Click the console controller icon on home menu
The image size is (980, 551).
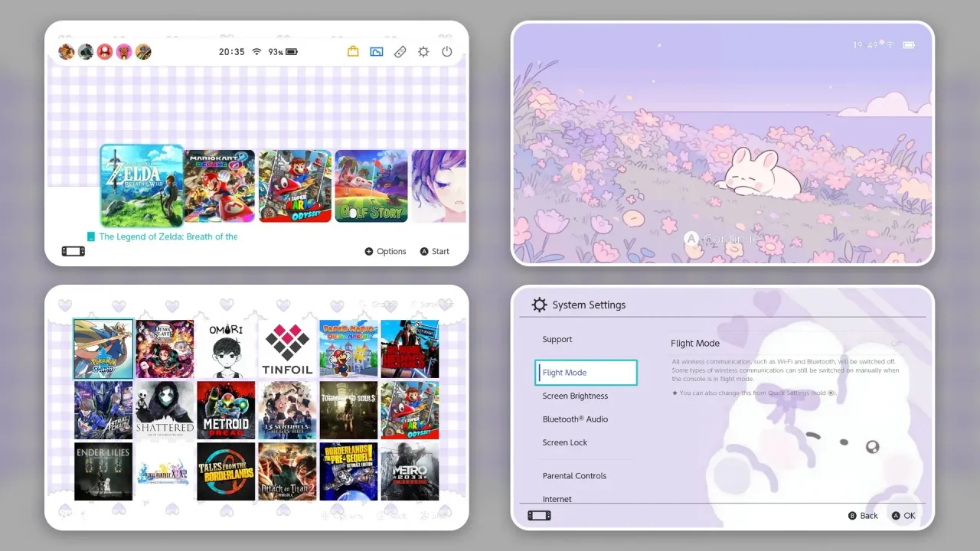click(73, 251)
